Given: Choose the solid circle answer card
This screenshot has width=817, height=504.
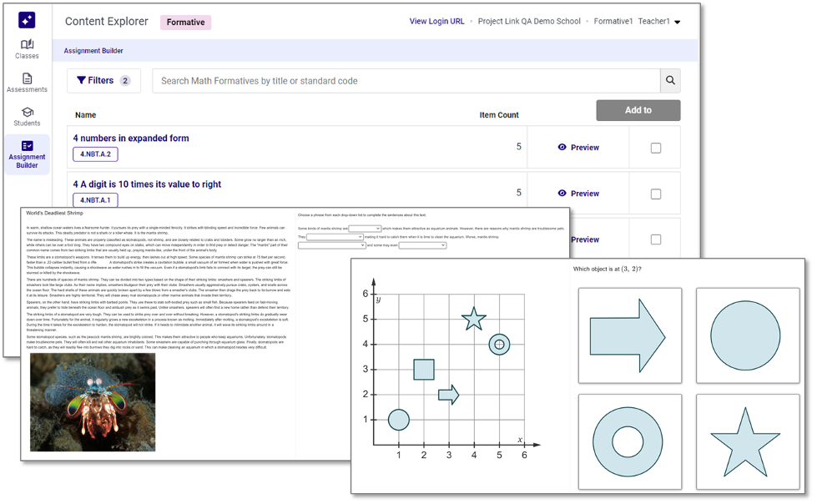Looking at the screenshot, I should 748,335.
